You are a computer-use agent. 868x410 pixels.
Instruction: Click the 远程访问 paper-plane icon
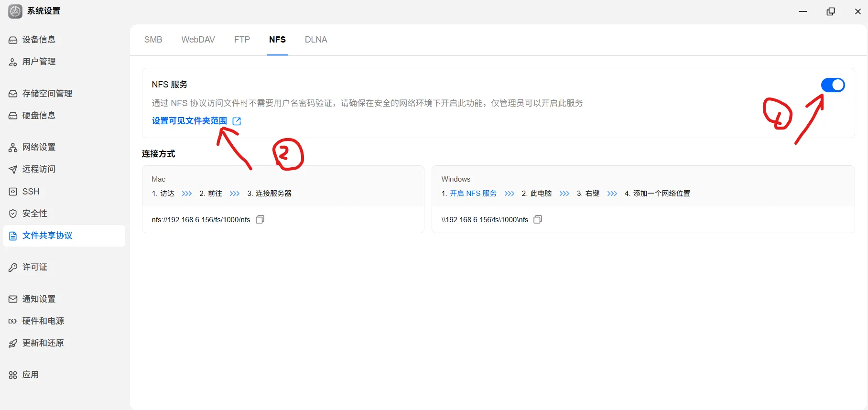pyautogui.click(x=13, y=170)
